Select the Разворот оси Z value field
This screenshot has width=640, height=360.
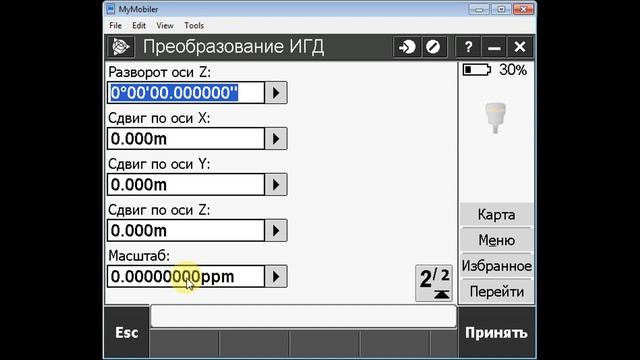pos(186,93)
